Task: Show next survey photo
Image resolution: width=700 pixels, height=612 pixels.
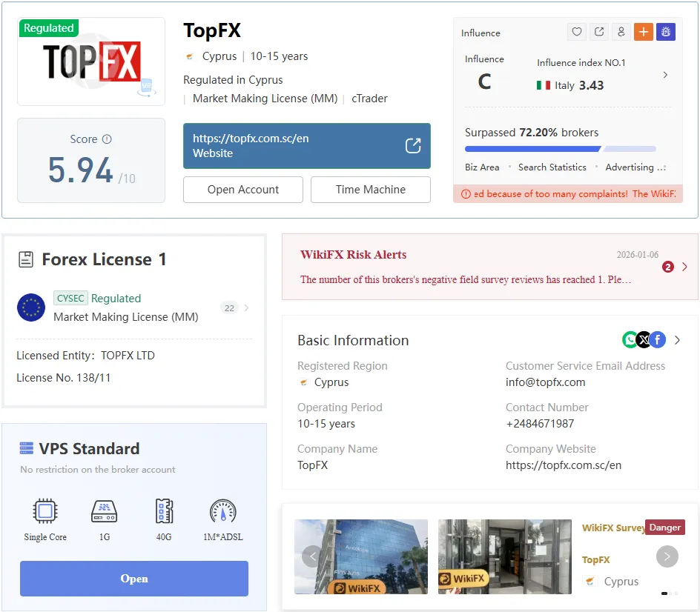Action: pyautogui.click(x=667, y=556)
